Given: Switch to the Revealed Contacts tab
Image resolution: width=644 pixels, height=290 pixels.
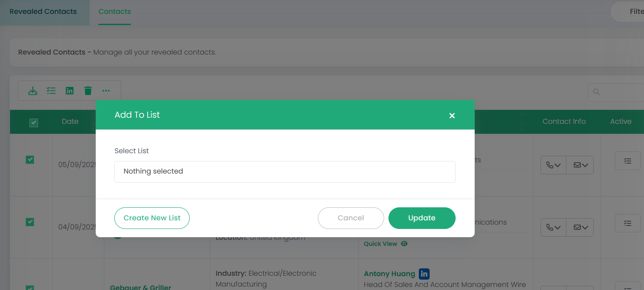Looking at the screenshot, I should [43, 12].
